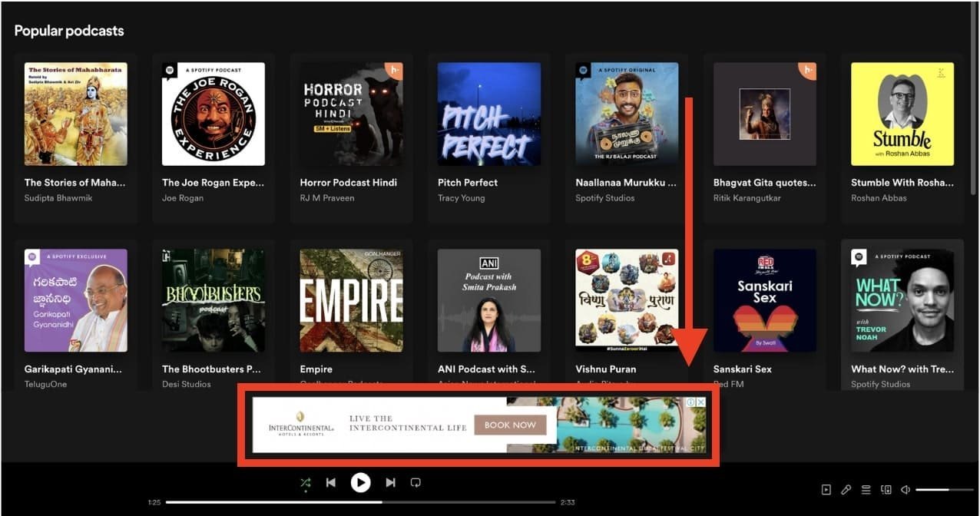Click the title Bhagvat Gita quotes...

click(x=765, y=183)
